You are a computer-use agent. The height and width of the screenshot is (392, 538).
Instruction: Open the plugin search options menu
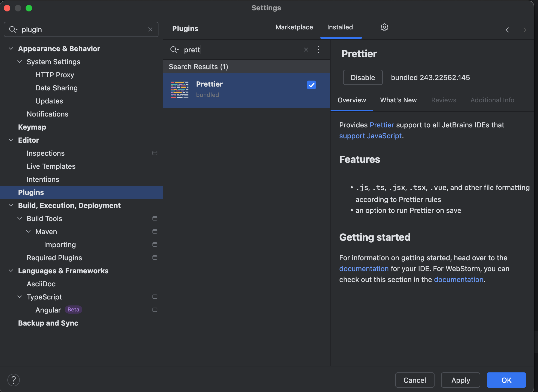(319, 50)
